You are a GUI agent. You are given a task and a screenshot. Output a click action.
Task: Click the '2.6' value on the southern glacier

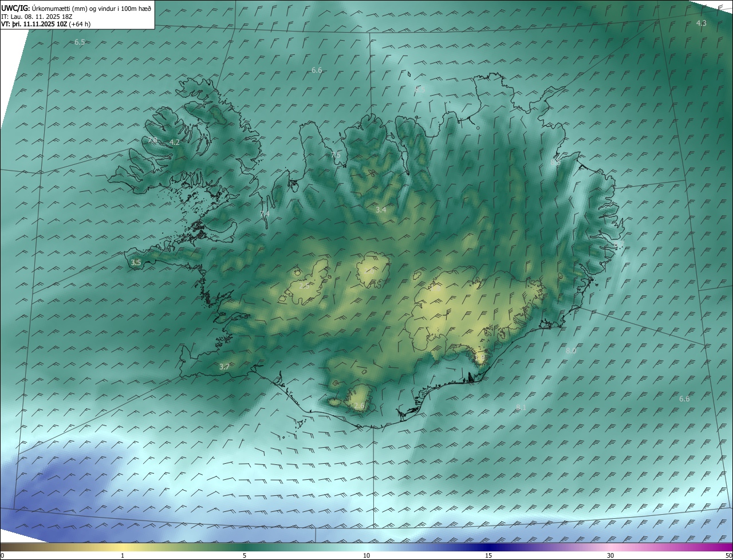tap(359, 405)
